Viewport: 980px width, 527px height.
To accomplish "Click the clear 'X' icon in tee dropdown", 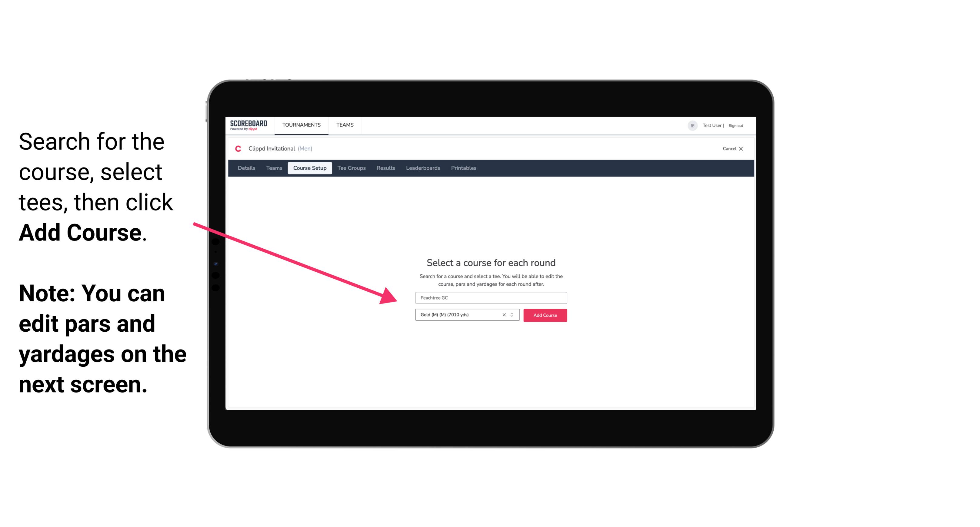I will pyautogui.click(x=504, y=315).
